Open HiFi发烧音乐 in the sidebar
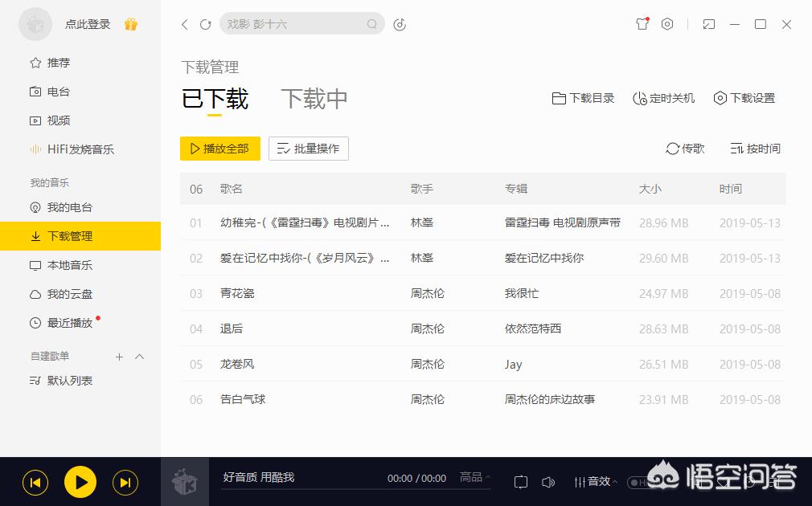The image size is (812, 506). tap(72, 149)
